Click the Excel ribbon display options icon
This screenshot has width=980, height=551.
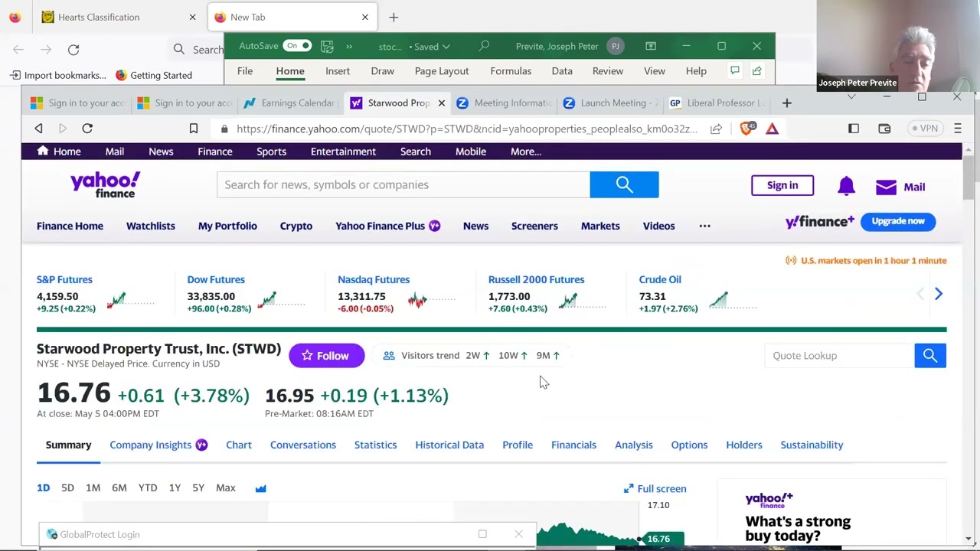(x=651, y=46)
